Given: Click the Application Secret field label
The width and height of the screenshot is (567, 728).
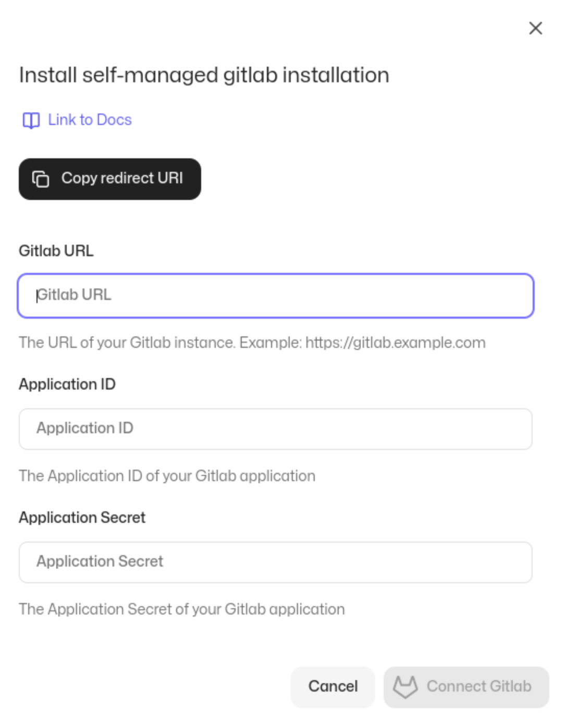Looking at the screenshot, I should tap(82, 518).
